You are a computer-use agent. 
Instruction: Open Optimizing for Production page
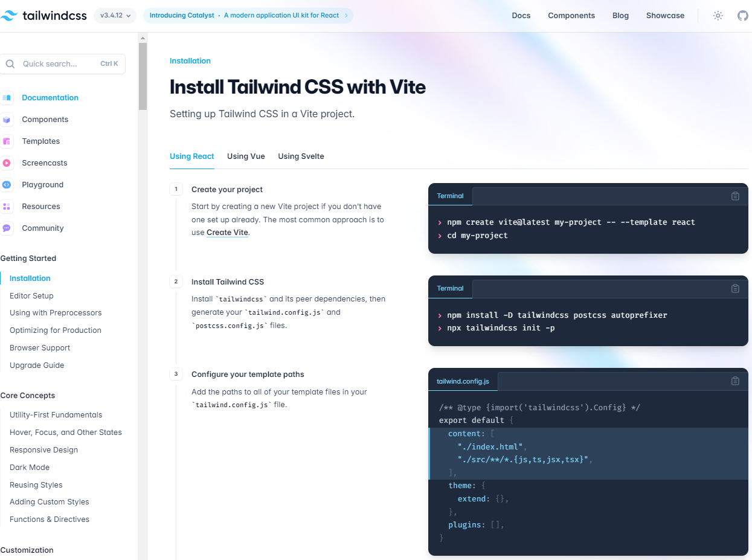(x=56, y=330)
